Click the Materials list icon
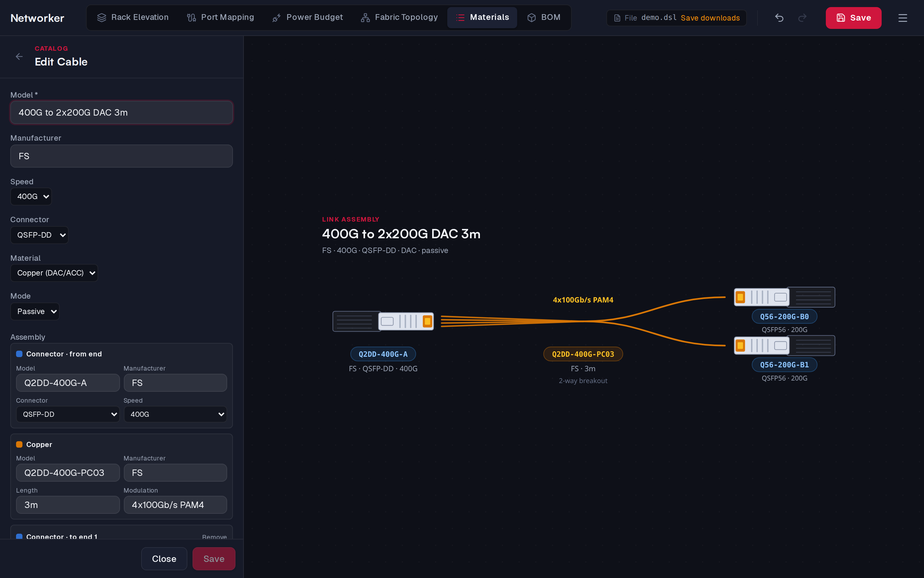Viewport: 924px width, 578px height. pos(460,18)
